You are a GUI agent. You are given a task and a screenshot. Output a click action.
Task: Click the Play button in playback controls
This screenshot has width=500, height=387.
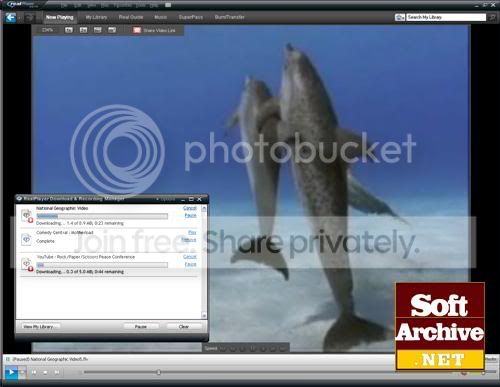(x=11, y=372)
